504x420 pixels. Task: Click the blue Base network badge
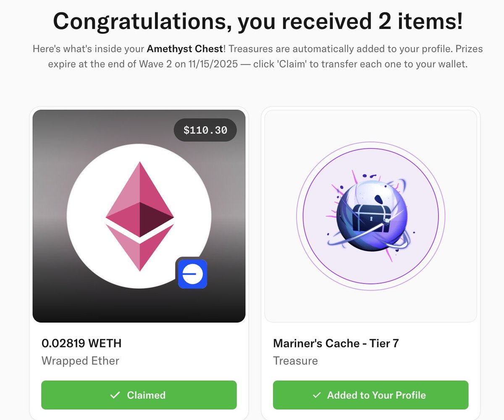193,274
